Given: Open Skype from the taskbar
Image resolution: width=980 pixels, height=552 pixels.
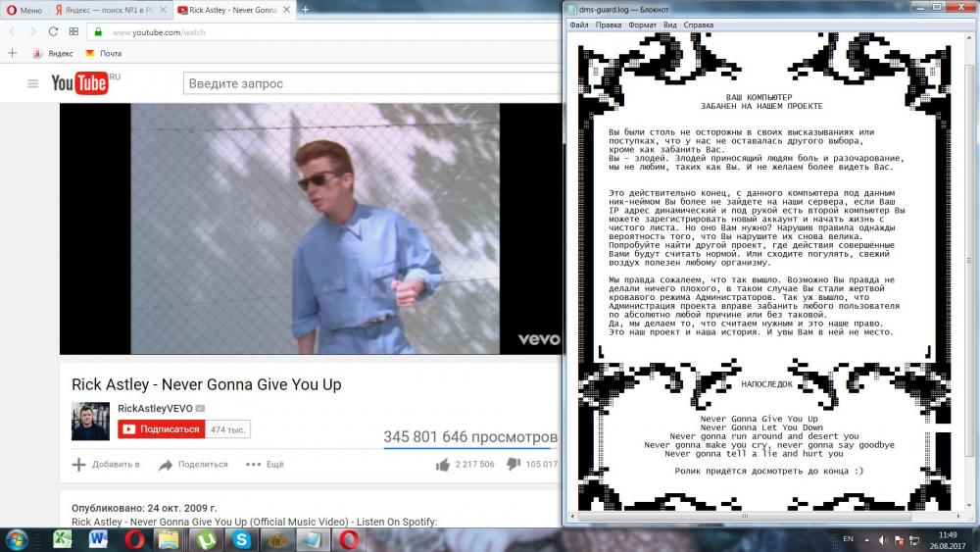Looking at the screenshot, I should click(x=242, y=539).
